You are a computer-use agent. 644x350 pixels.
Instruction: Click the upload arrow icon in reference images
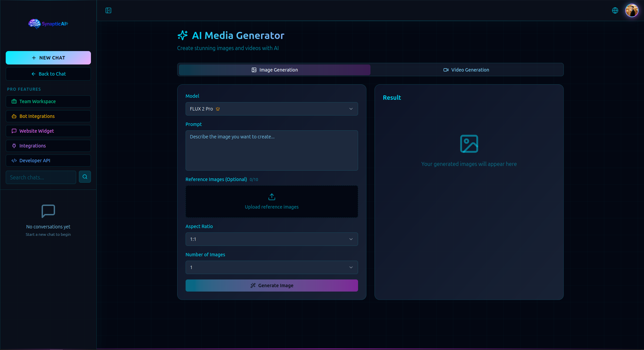[x=271, y=197]
